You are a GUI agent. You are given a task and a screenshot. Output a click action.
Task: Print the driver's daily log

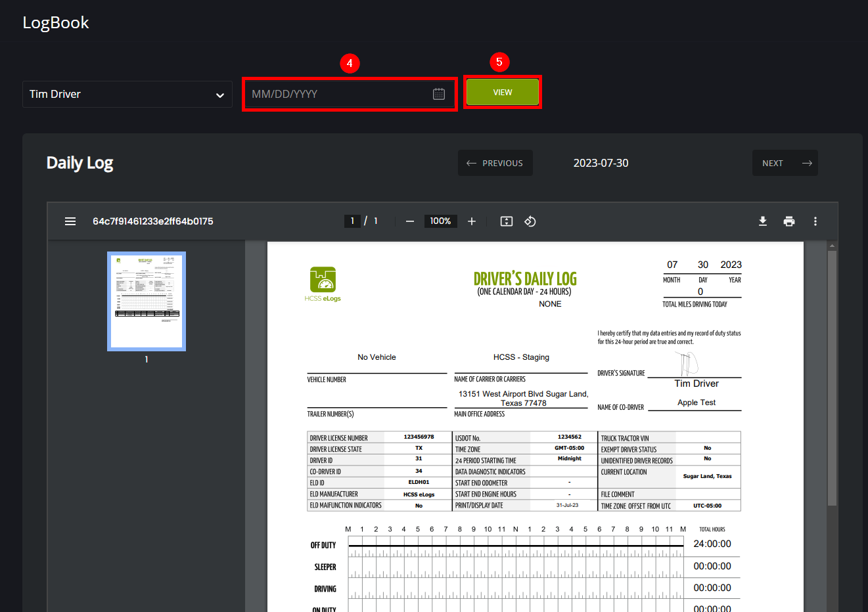(789, 221)
